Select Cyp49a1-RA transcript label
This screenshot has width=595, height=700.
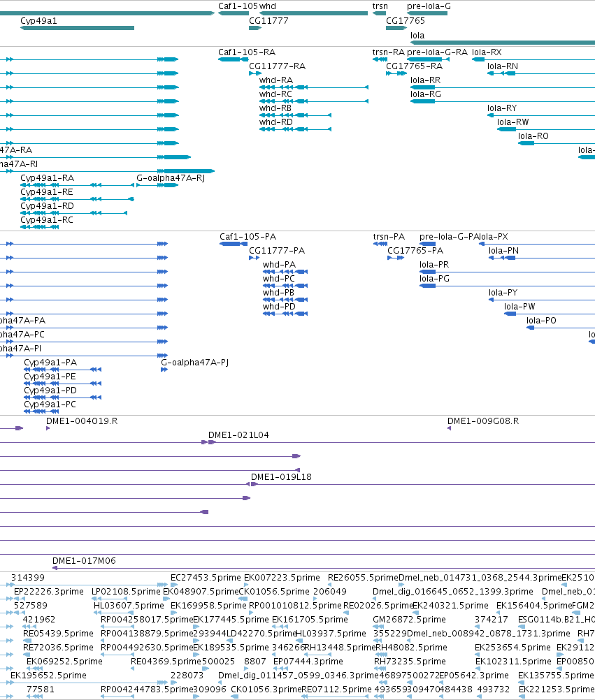(48, 178)
